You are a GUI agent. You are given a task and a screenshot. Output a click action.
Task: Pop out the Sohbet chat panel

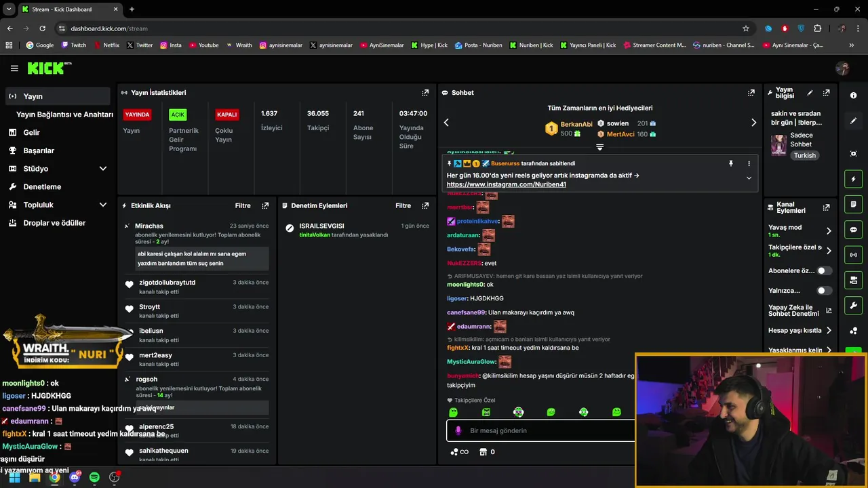(x=751, y=92)
